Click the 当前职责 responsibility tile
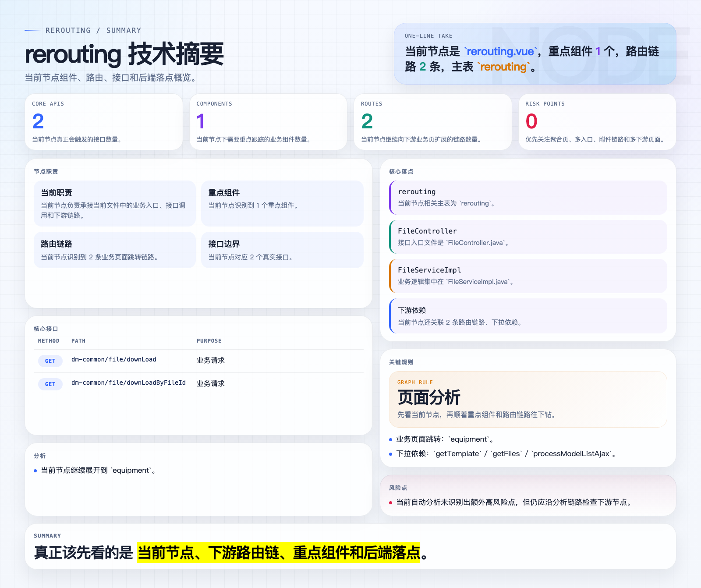Viewport: 701px width, 588px height. point(115,203)
